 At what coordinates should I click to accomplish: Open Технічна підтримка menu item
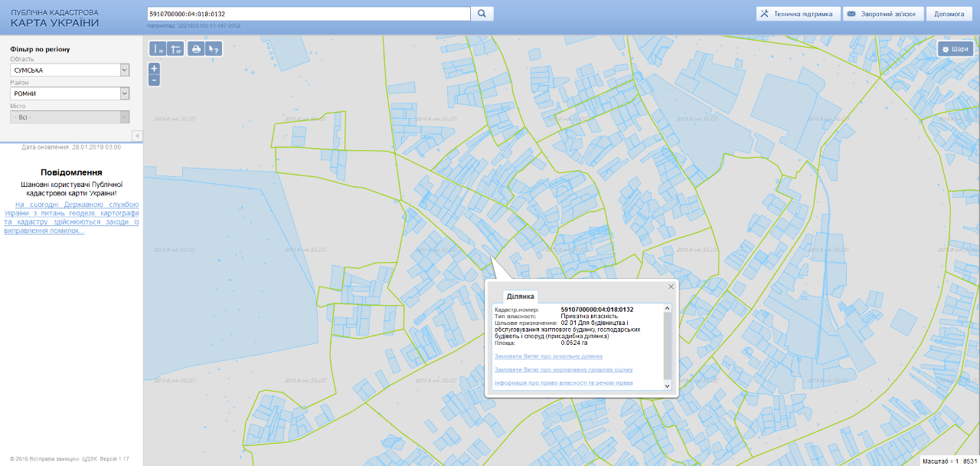pos(797,14)
